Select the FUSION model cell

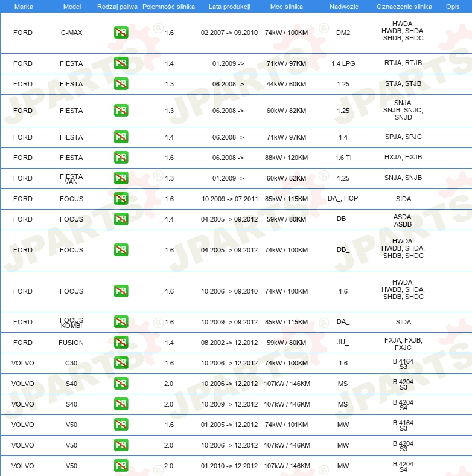71,343
